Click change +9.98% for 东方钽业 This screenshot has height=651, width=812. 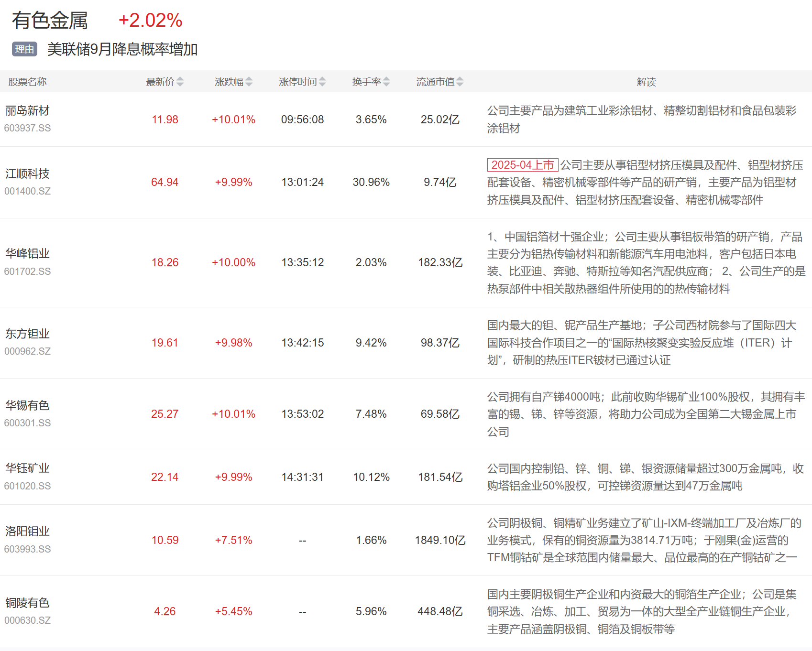(x=233, y=343)
